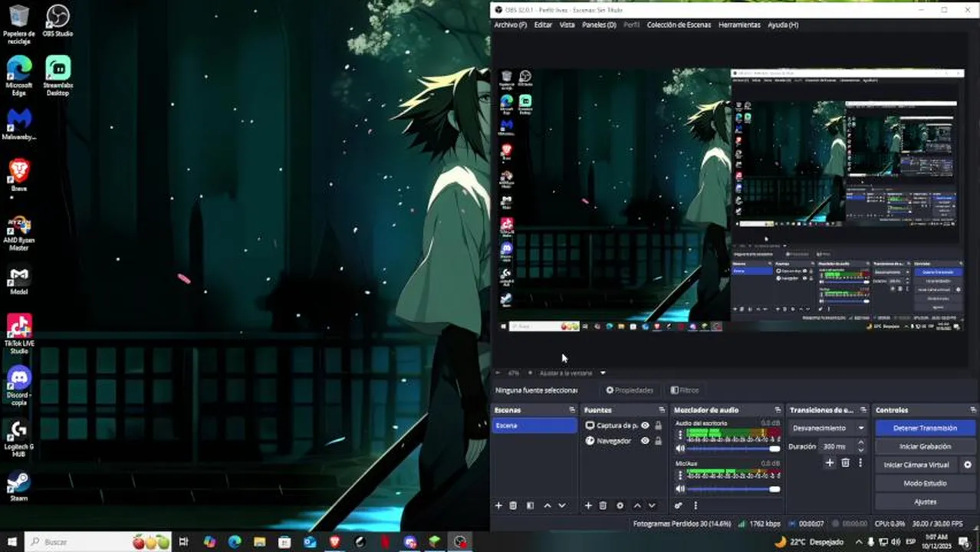The height and width of the screenshot is (552, 980).
Task: Open transition properties three-dot menu
Action: [860, 462]
